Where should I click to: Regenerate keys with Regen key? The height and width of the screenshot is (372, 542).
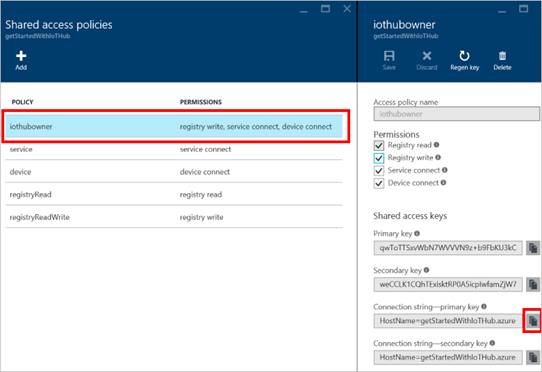pos(465,61)
